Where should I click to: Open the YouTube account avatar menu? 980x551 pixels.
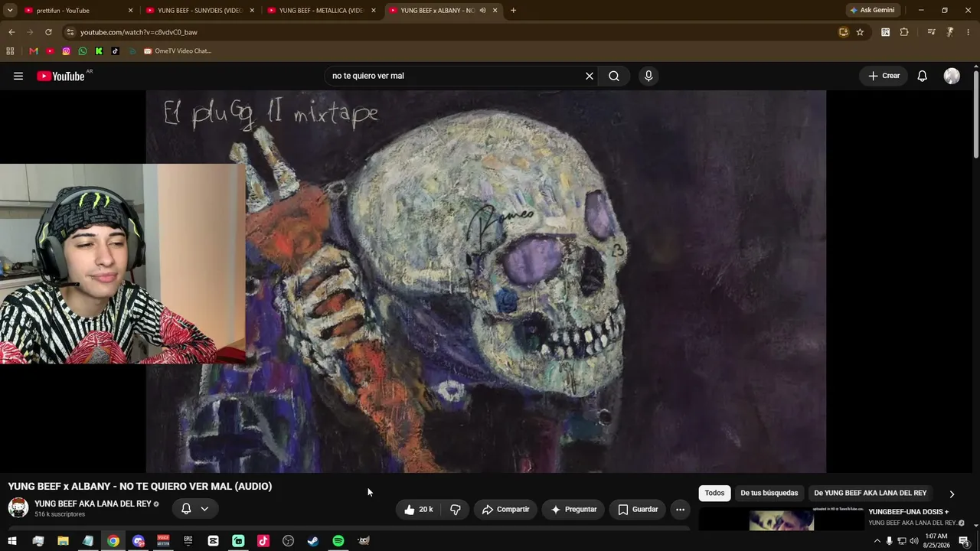[952, 76]
